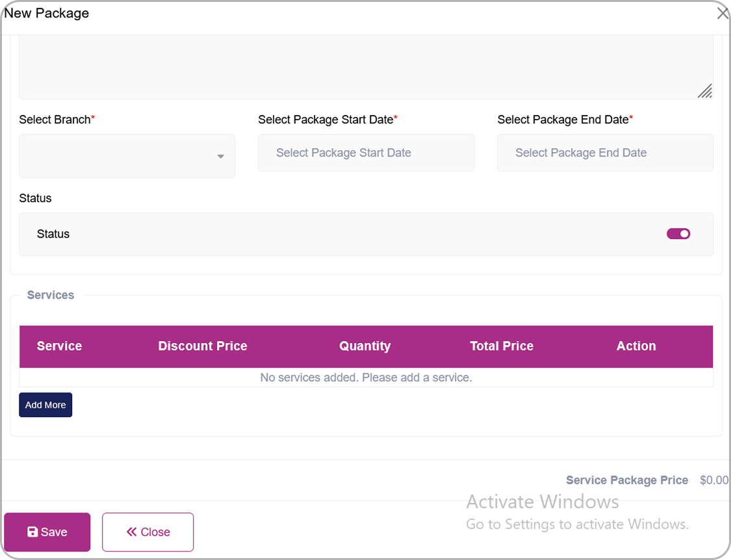This screenshot has height=560, width=731.
Task: Click the Action column header
Action: point(636,346)
